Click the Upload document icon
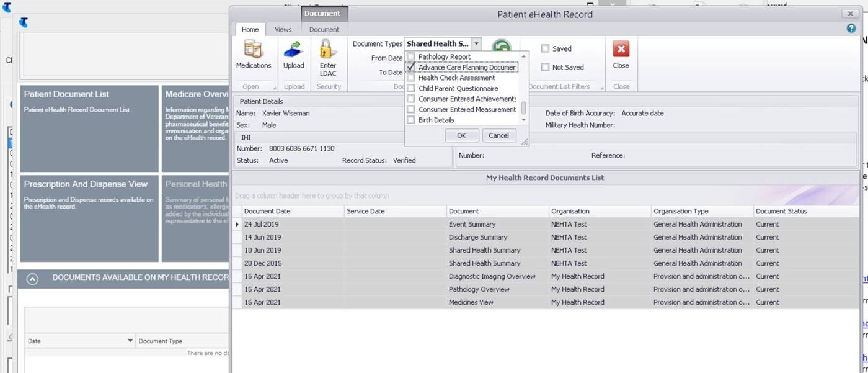The width and height of the screenshot is (868, 373). [293, 50]
